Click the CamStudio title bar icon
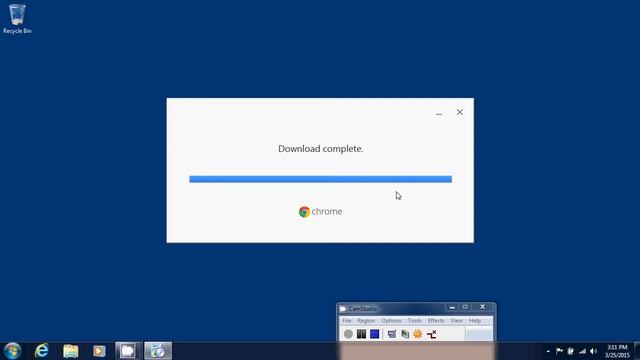This screenshot has width=640, height=360. [343, 309]
